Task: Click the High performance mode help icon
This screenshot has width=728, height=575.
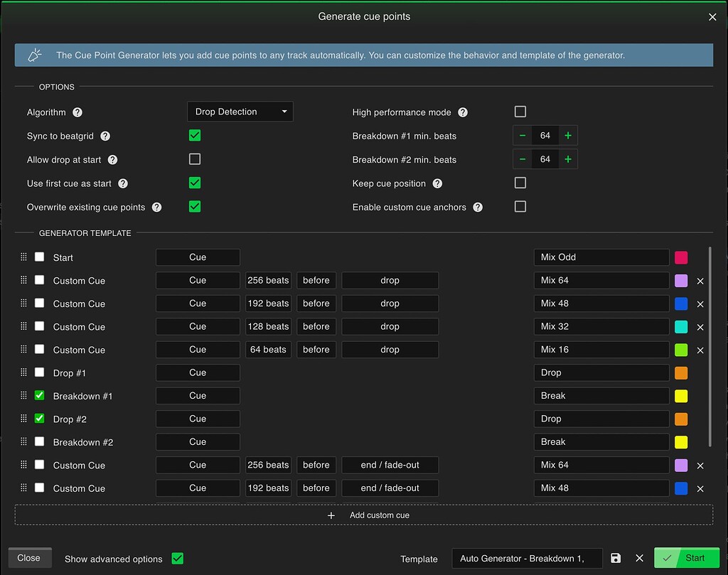Action: tap(463, 112)
